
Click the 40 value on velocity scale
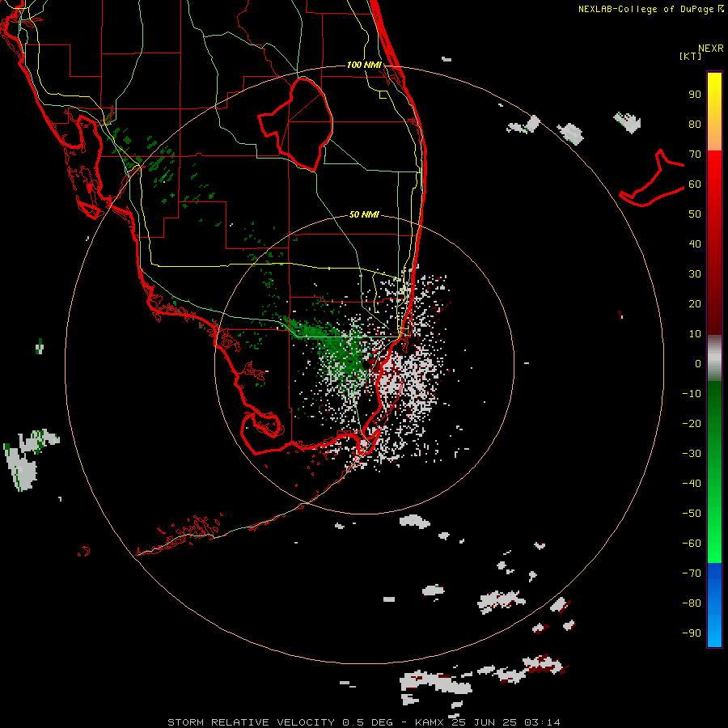click(695, 243)
